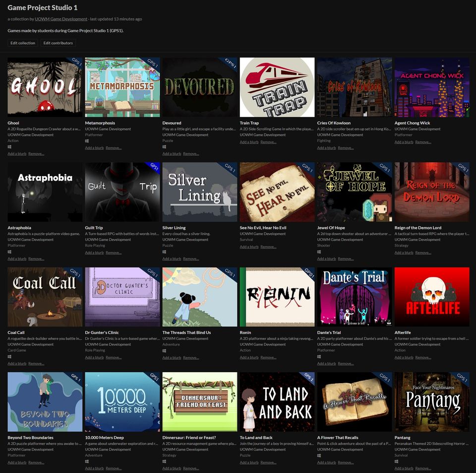
Task: Click the Windows icon under Pantang
Action: (x=397, y=462)
